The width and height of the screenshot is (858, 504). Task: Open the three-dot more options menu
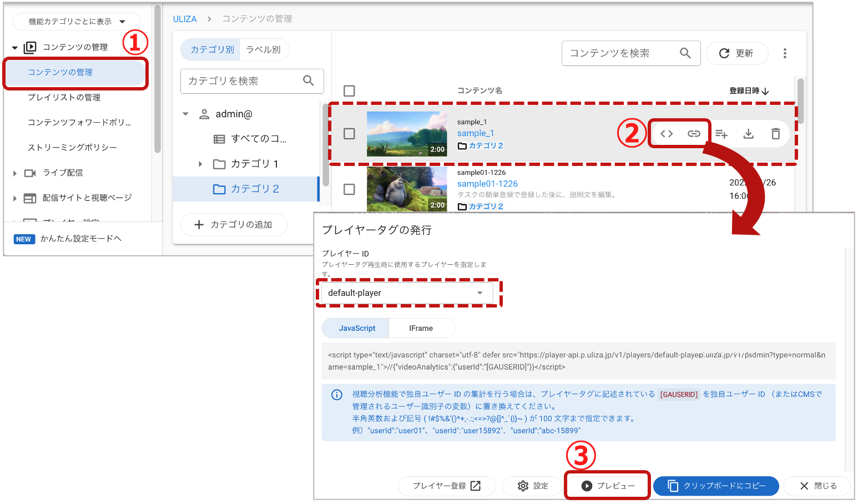(x=785, y=53)
